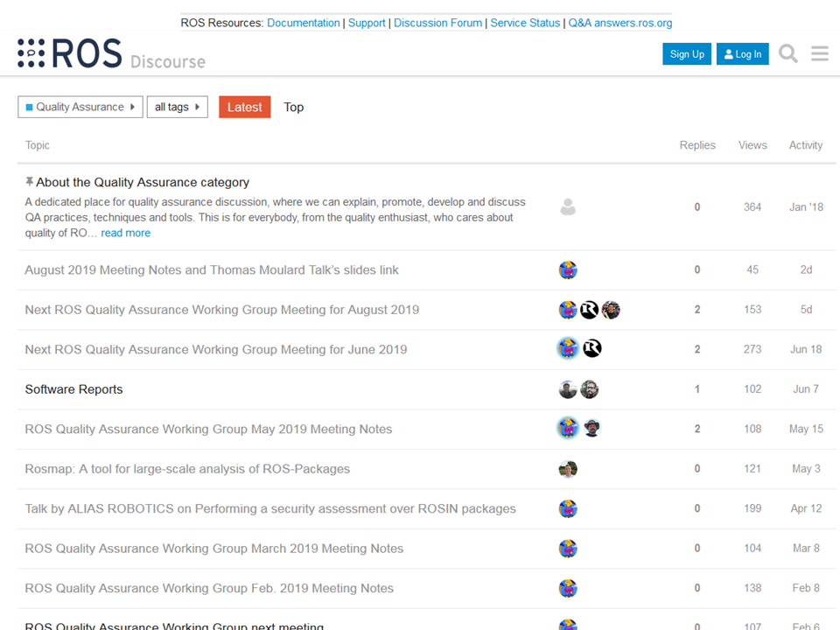Click the ROS Discourse logo
This screenshot has height=630, width=840.
[111, 53]
